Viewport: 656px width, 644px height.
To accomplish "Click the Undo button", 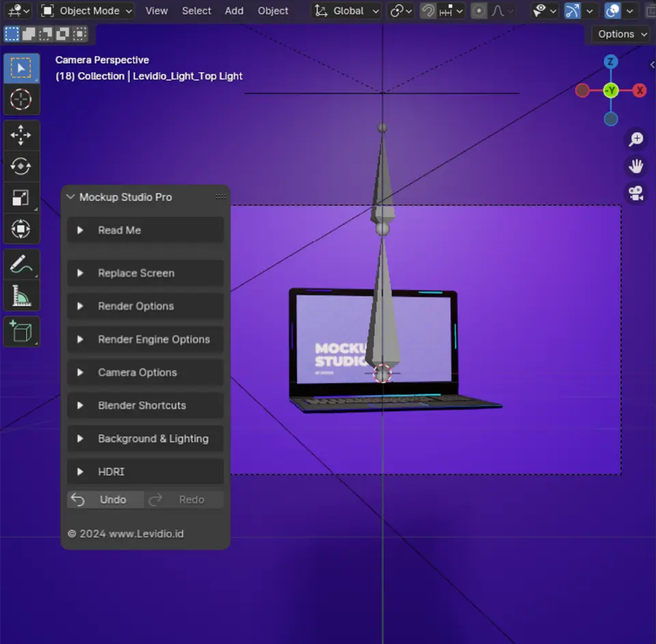I will (x=105, y=500).
